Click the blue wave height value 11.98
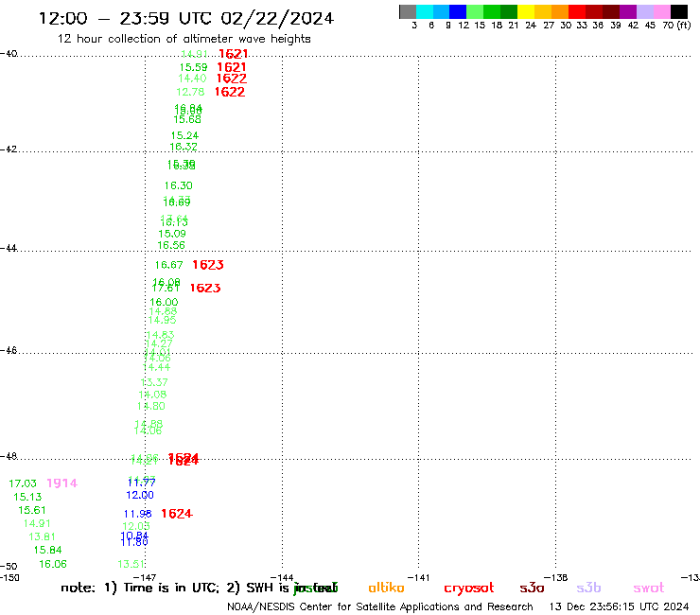Viewport: 700px width, 615px height. coord(138,515)
